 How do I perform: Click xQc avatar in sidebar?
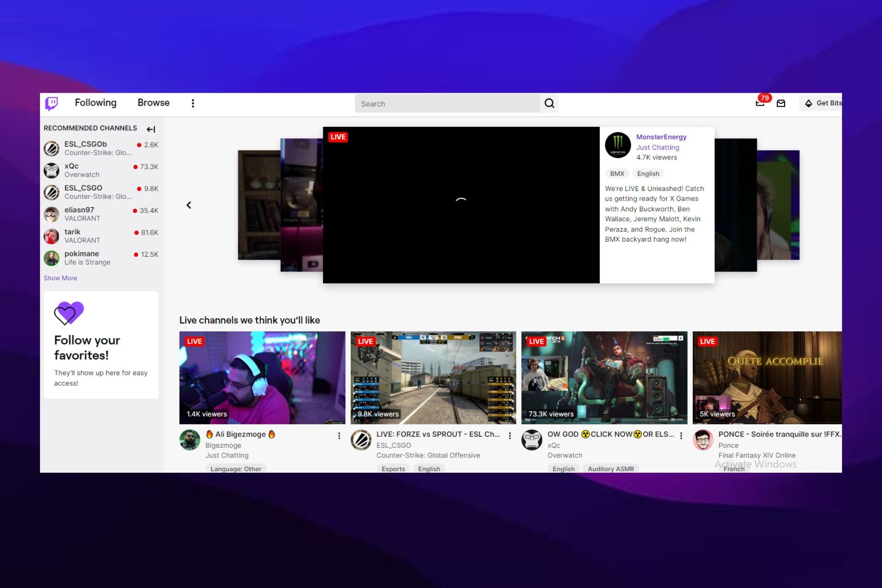pyautogui.click(x=51, y=171)
